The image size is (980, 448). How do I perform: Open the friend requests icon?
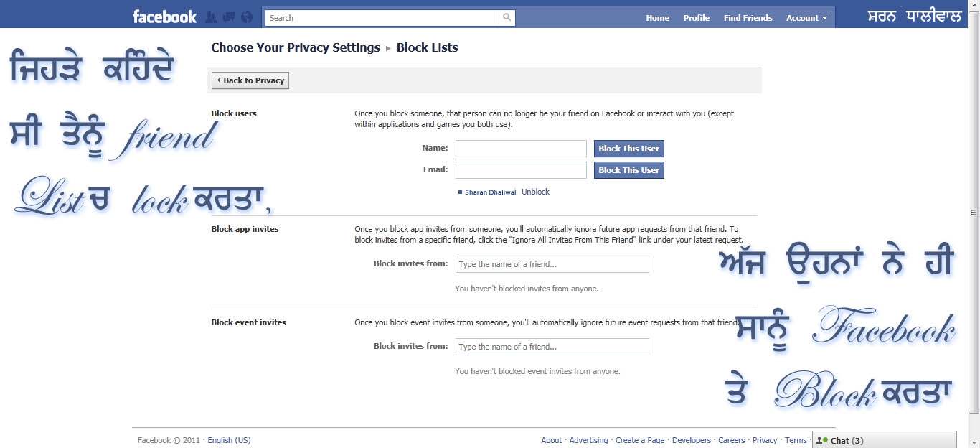(211, 17)
